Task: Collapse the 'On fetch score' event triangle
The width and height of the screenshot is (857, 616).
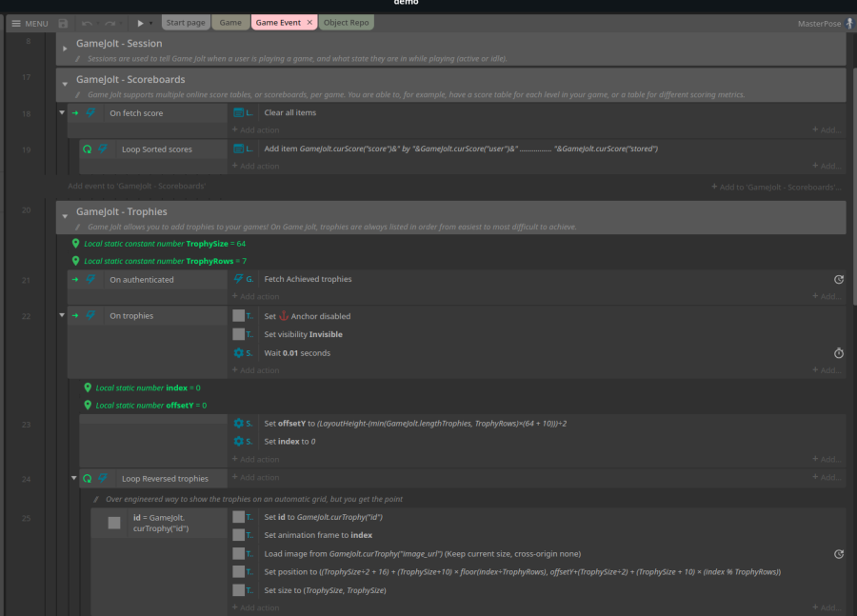Action: tap(62, 112)
